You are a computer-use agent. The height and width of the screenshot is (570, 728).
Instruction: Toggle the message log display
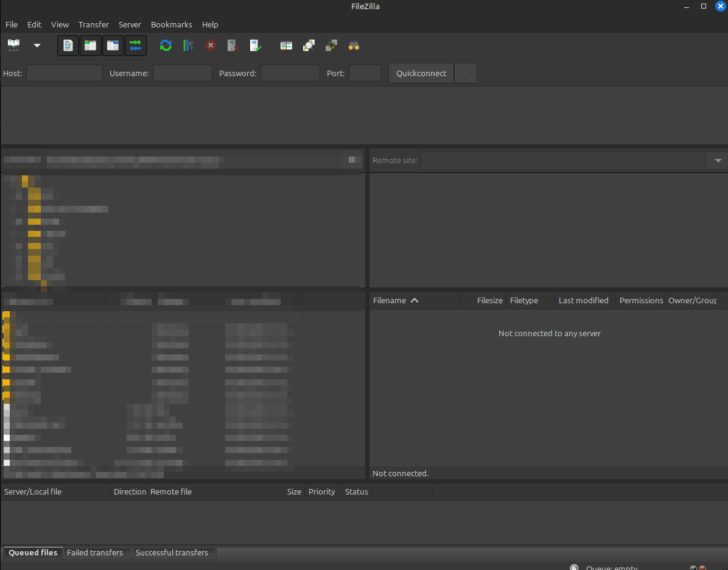pyautogui.click(x=68, y=45)
